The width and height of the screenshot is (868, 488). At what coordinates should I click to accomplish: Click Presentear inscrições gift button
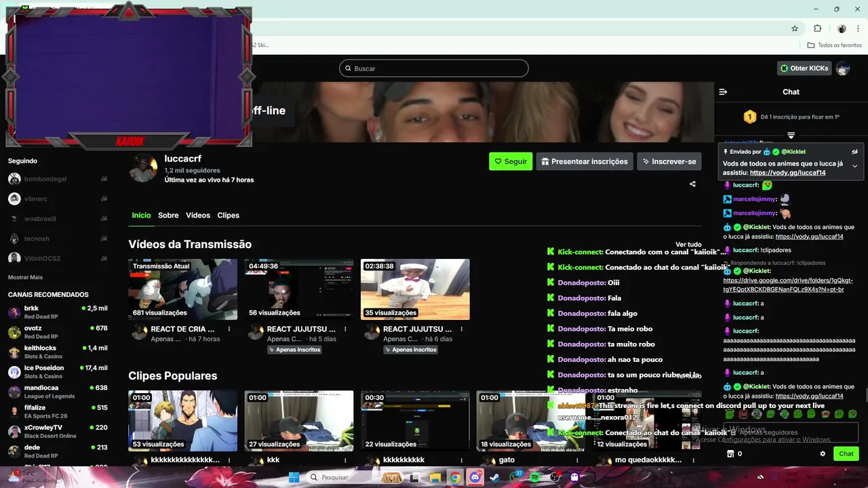(585, 161)
